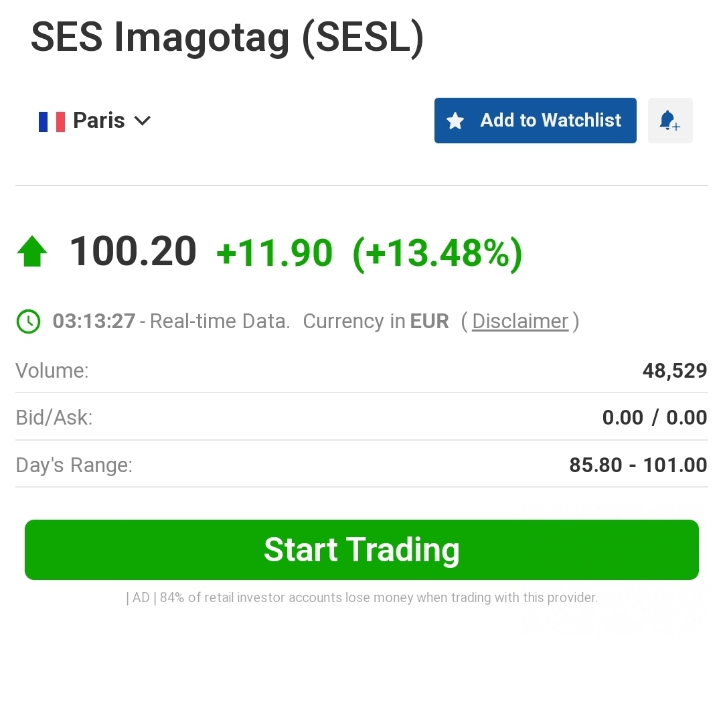This screenshot has width=723, height=728.
Task: Click the Volume value 48,529
Action: click(674, 370)
